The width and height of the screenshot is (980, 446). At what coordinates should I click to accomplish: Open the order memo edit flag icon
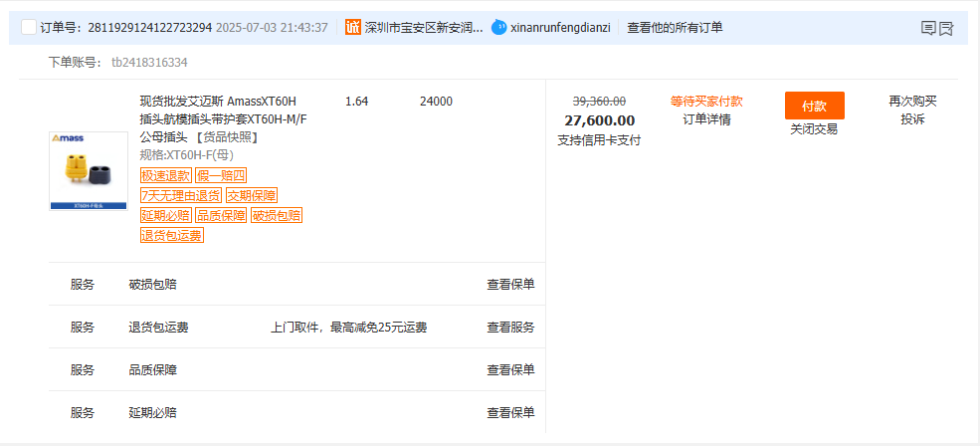tap(946, 28)
